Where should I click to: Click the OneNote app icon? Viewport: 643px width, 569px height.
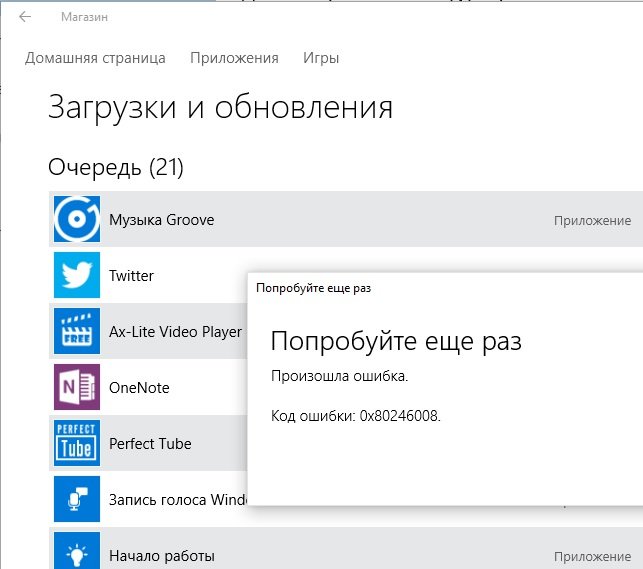click(77, 388)
